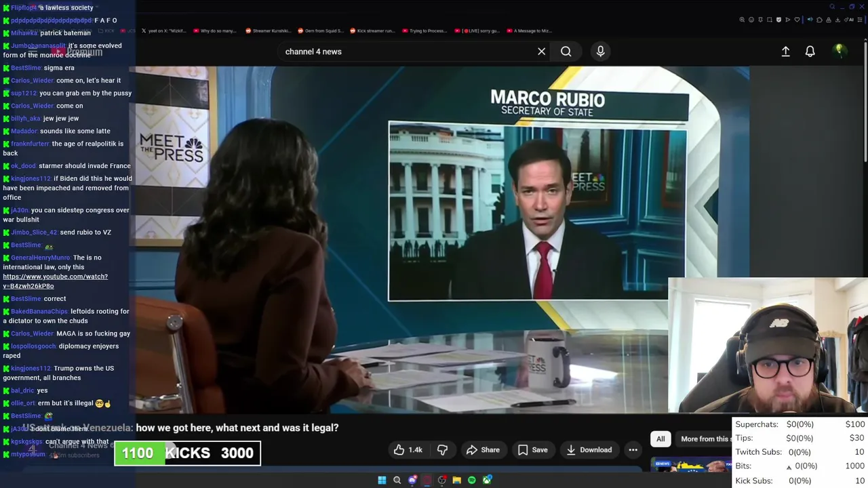868x488 pixels.
Task: Click the Download button
Action: 589,449
